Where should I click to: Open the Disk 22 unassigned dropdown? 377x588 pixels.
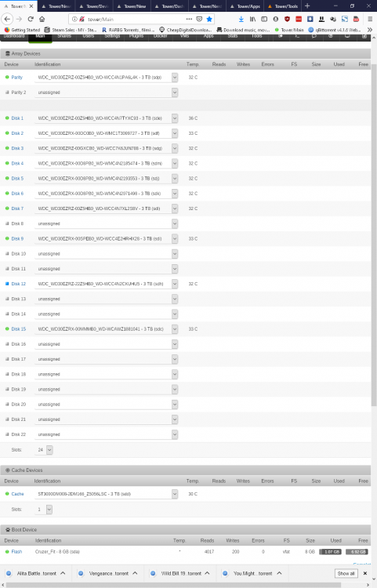(x=106, y=434)
